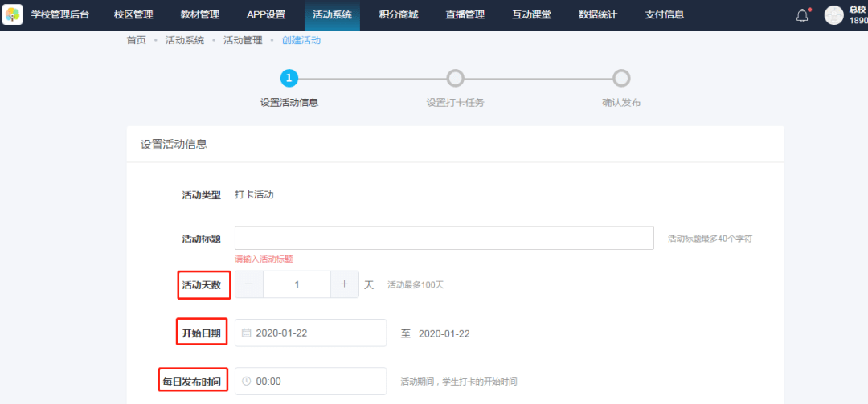Decrease 活动天数 with the minus button

pyautogui.click(x=249, y=284)
